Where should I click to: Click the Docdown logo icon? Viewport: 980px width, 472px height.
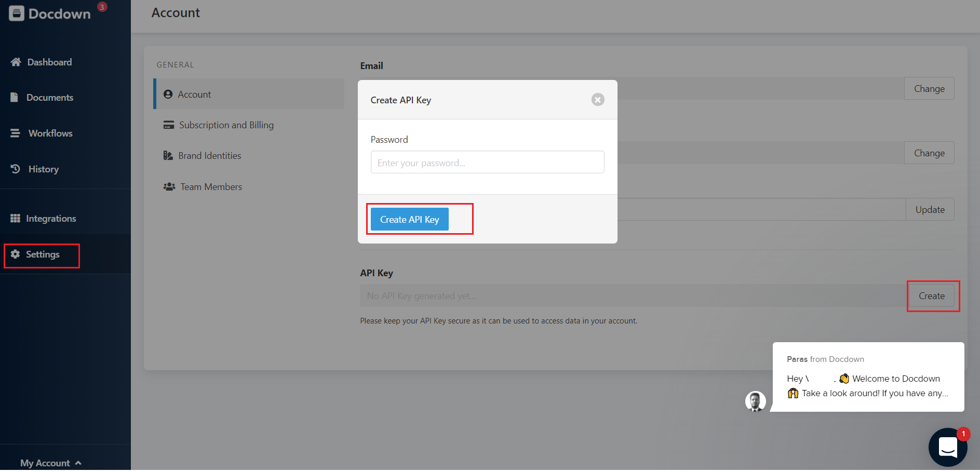tap(16, 14)
